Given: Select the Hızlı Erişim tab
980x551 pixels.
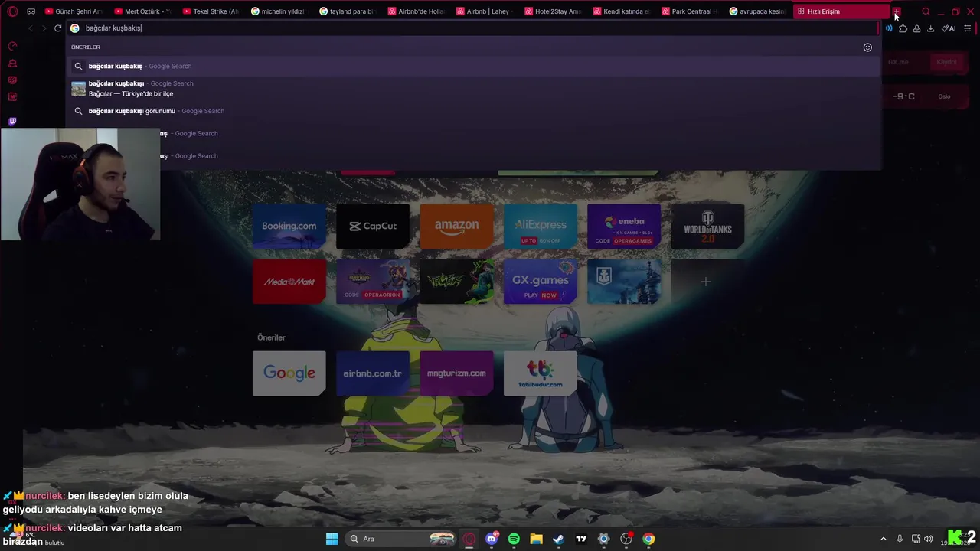Looking at the screenshot, I should [842, 11].
